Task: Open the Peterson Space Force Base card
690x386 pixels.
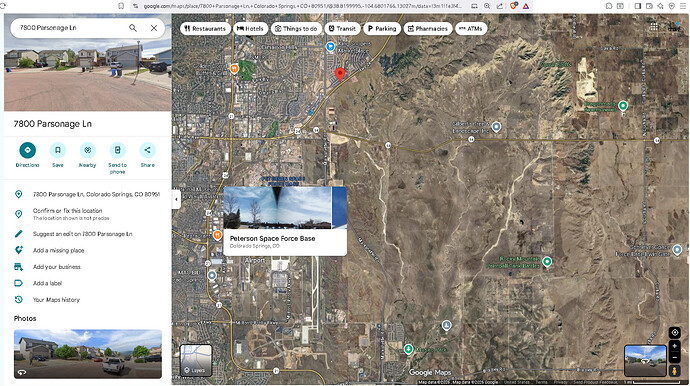Action: point(285,221)
